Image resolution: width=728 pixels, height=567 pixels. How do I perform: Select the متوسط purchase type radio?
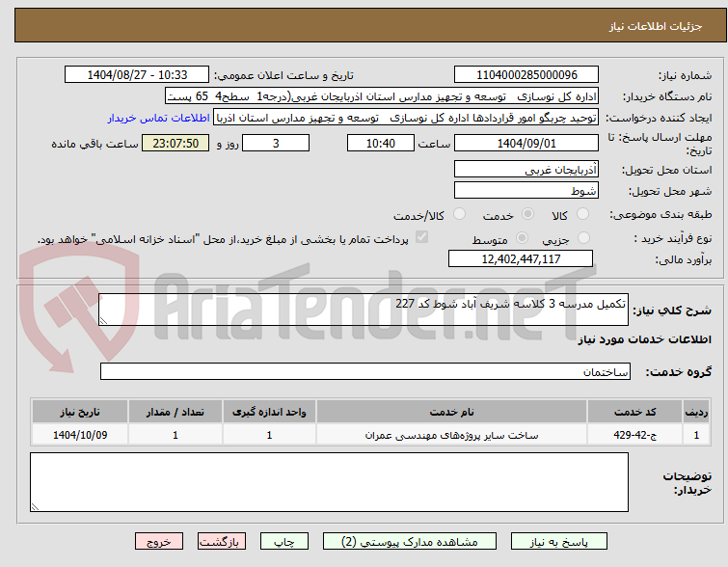point(522,238)
